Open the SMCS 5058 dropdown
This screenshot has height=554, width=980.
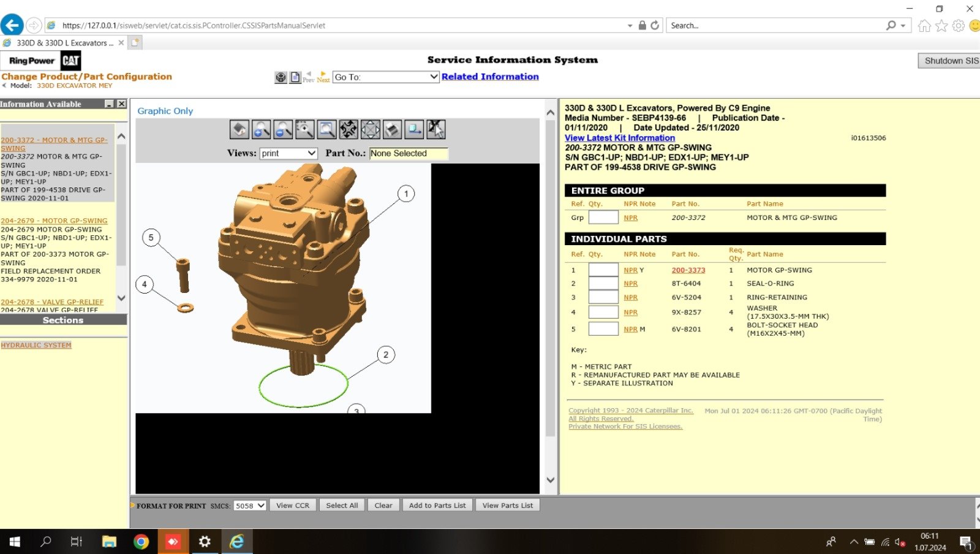[250, 506]
